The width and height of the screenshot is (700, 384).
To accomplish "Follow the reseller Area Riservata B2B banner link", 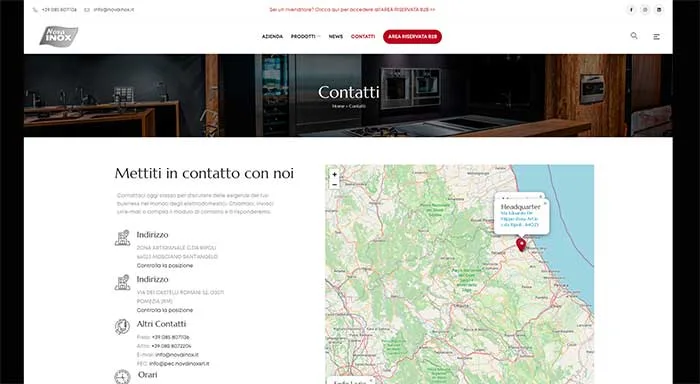I will coord(352,9).
